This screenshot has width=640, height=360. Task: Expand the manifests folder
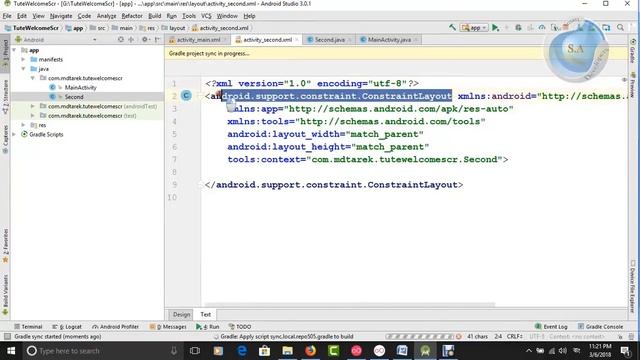[x=24, y=59]
